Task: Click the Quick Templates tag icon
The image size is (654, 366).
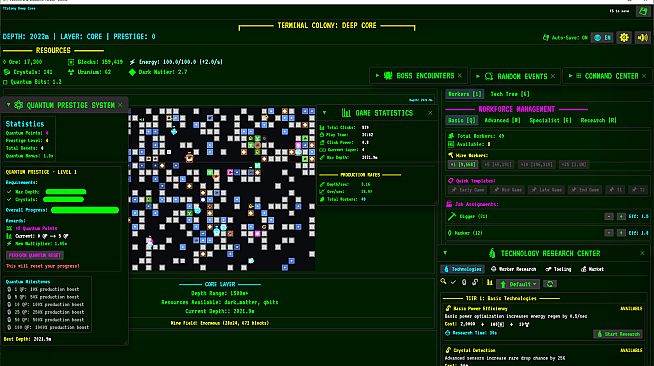Action: point(450,181)
